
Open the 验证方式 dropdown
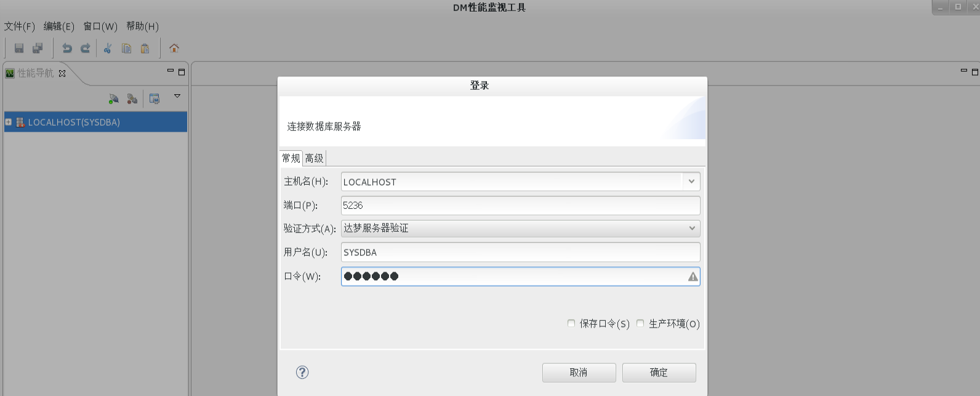point(521,228)
